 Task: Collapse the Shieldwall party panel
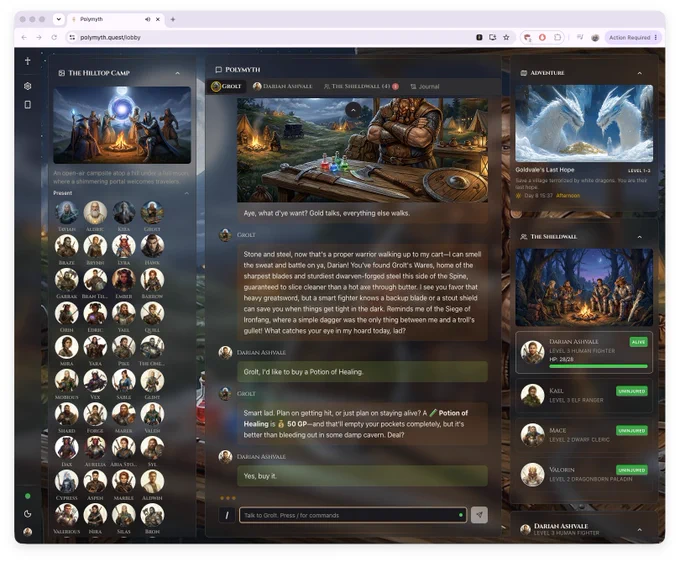click(640, 237)
